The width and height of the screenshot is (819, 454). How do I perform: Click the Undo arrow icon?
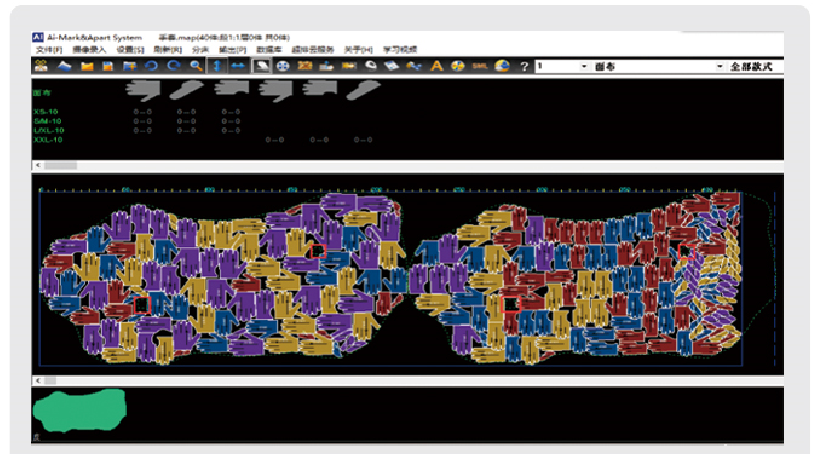(152, 66)
